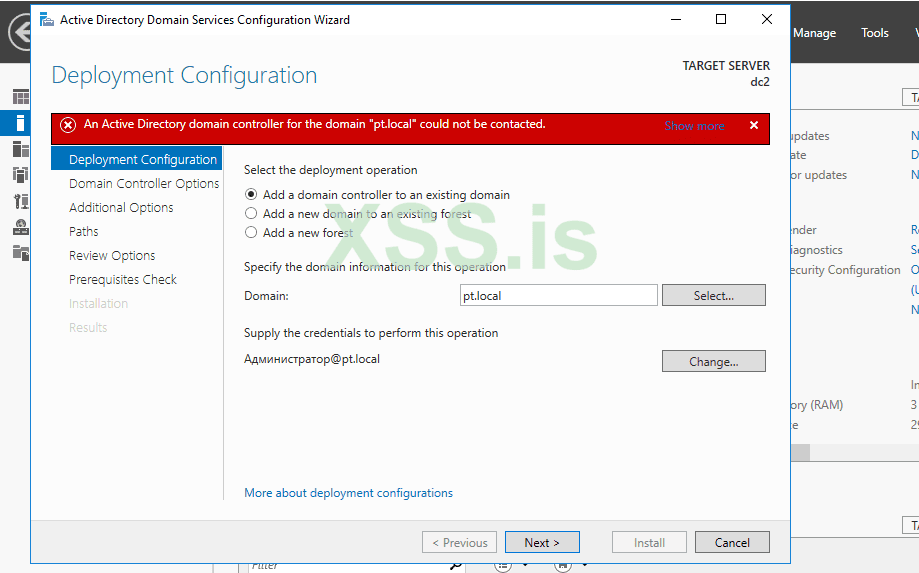Click the wizard window title text
The image size is (919, 573).
(x=205, y=20)
